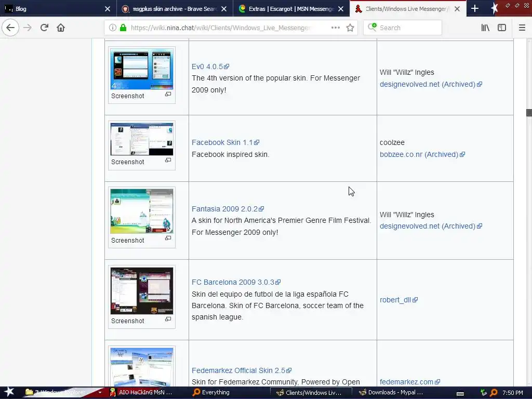Open the Fedemarkez skin screenshot thumbnail

coord(142,367)
